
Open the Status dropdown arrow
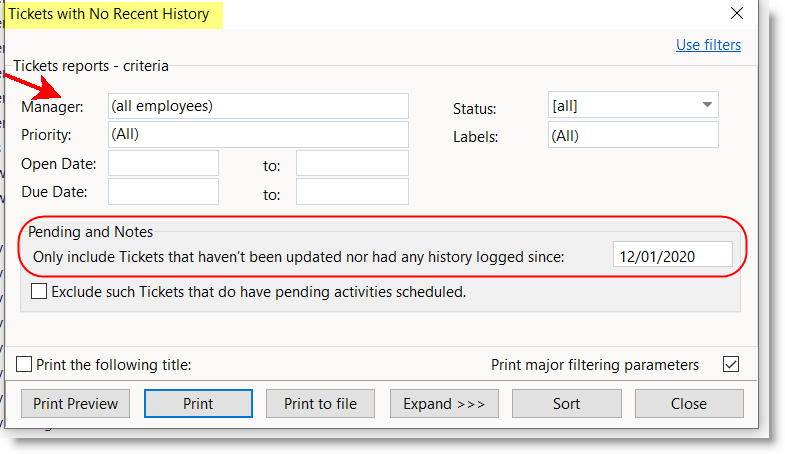[x=707, y=105]
